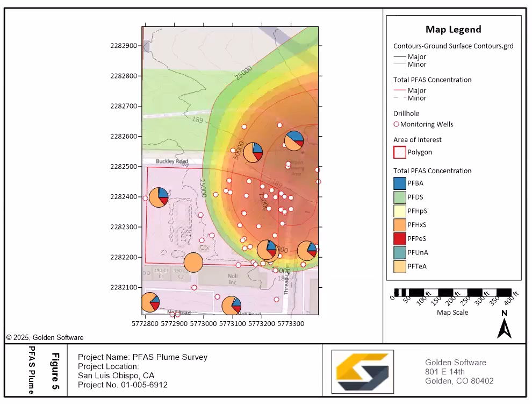The height and width of the screenshot is (404, 532).
Task: Click the topmost pie chart on the map
Action: [294, 141]
